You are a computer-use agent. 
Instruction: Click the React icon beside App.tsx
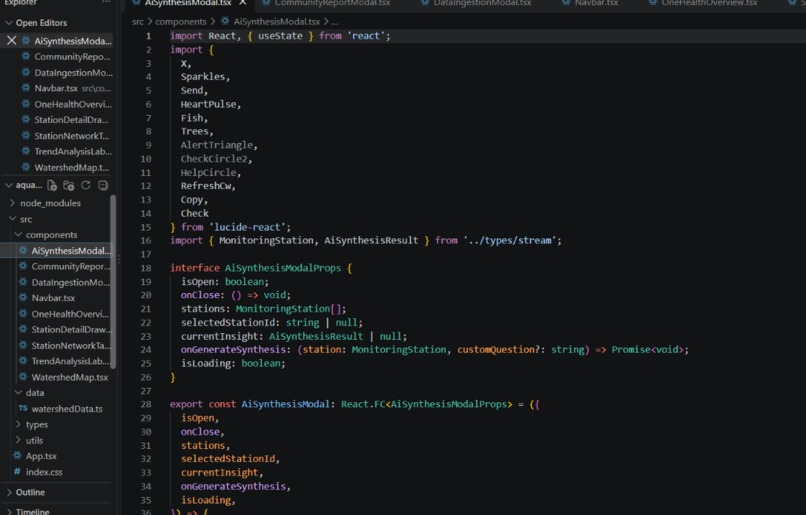[x=17, y=455]
